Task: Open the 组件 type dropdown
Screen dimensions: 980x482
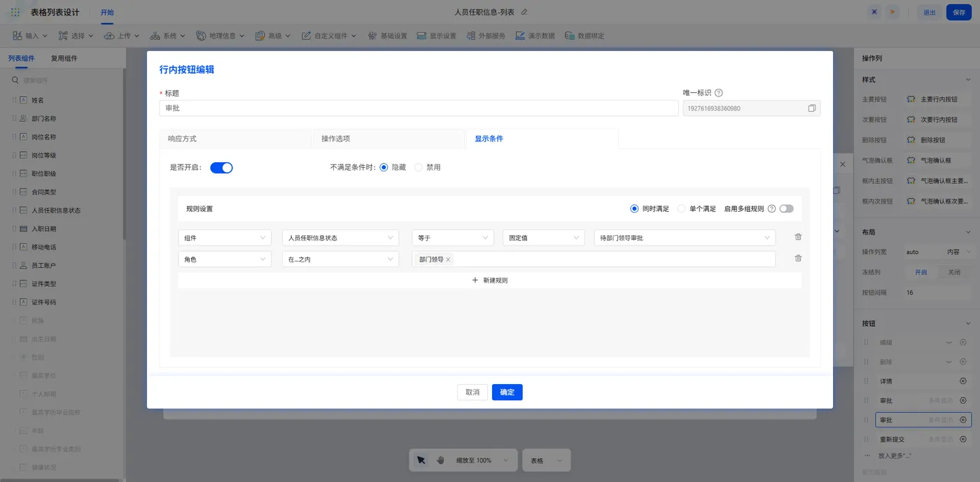Action: tap(225, 238)
